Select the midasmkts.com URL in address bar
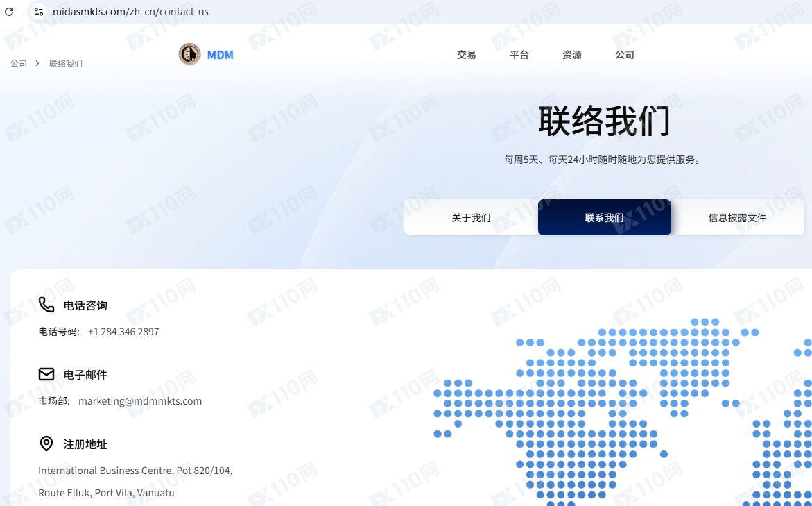Screen dimensions: 812x506 (130, 12)
